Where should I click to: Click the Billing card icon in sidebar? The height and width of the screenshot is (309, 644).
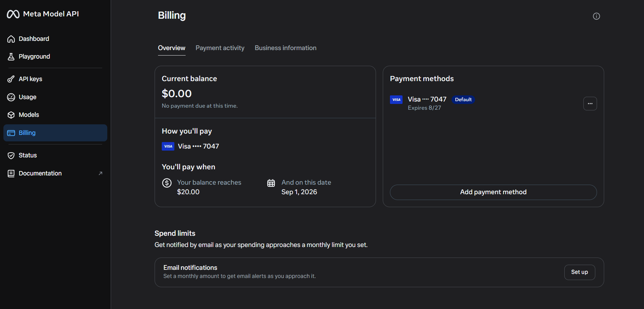[x=11, y=133]
